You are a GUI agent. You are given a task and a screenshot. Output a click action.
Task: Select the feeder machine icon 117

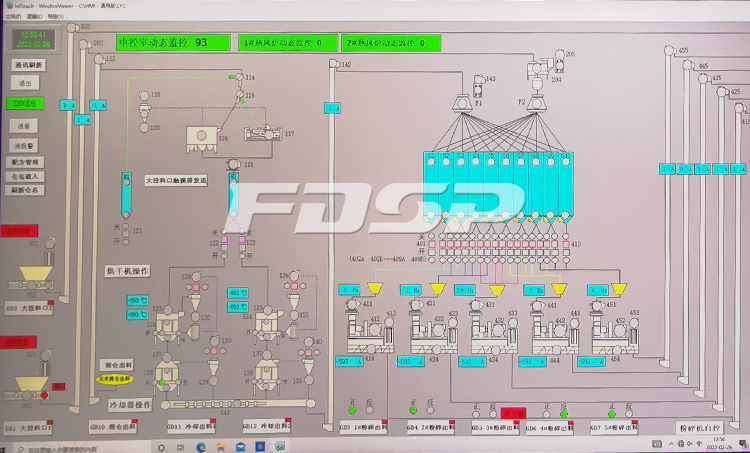[x=262, y=133]
